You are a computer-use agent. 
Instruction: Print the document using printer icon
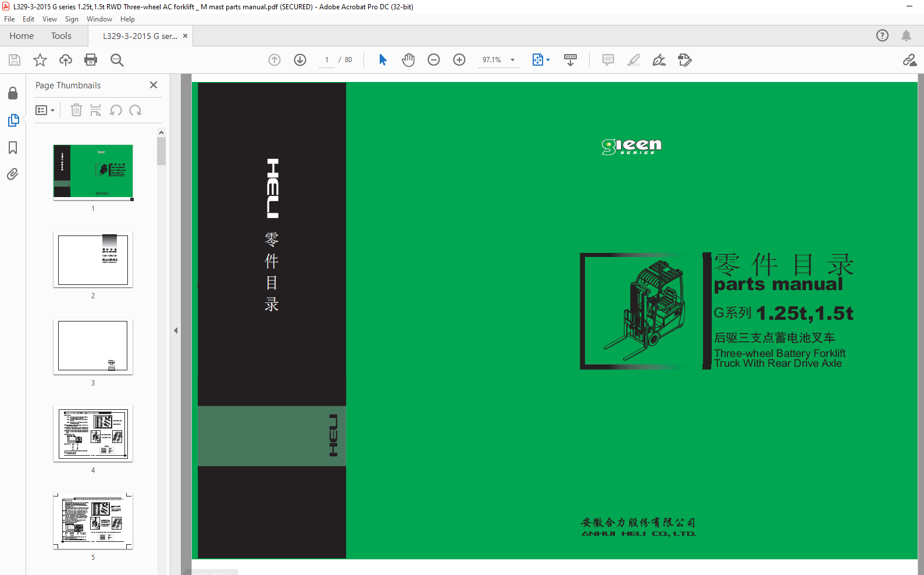click(x=91, y=60)
